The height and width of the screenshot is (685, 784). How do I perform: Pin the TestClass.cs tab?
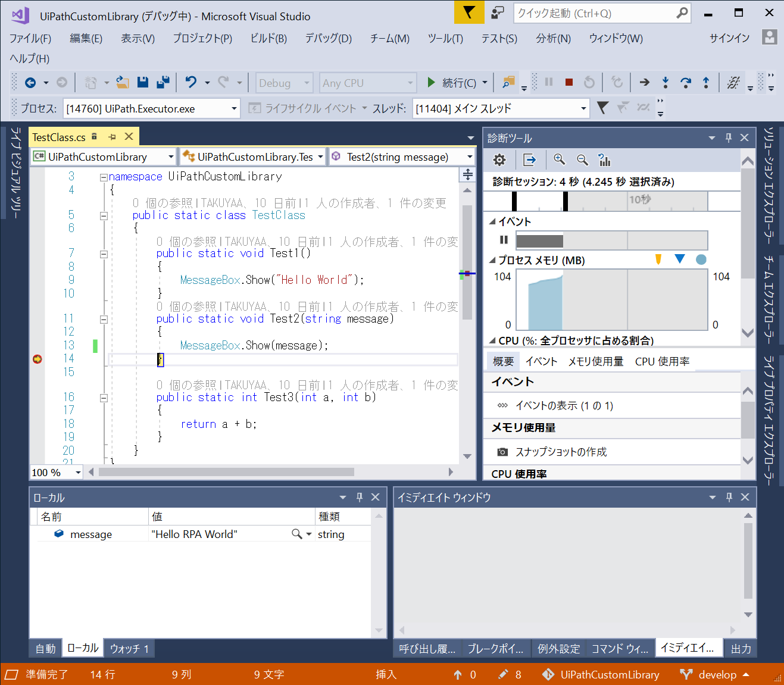pyautogui.click(x=112, y=137)
